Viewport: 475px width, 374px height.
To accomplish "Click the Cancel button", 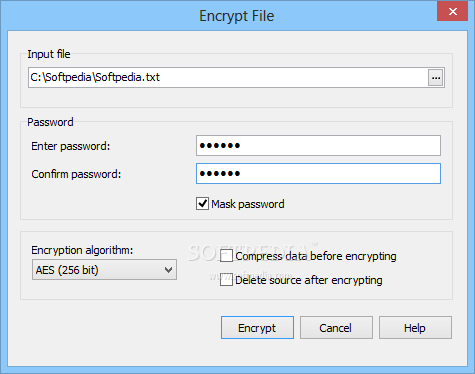I will click(336, 328).
